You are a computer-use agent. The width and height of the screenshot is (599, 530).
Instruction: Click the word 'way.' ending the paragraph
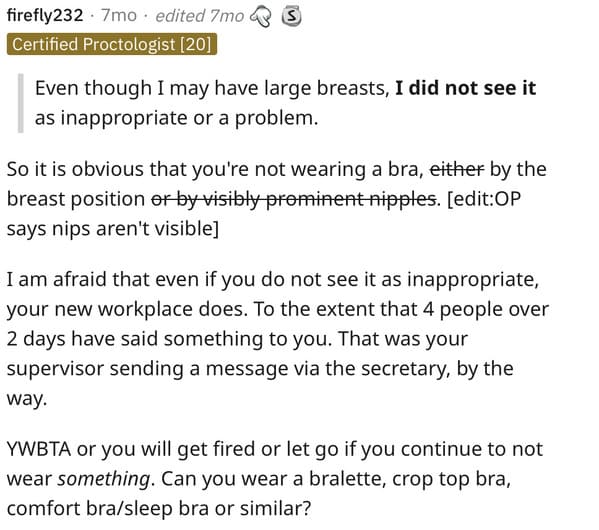(27, 399)
